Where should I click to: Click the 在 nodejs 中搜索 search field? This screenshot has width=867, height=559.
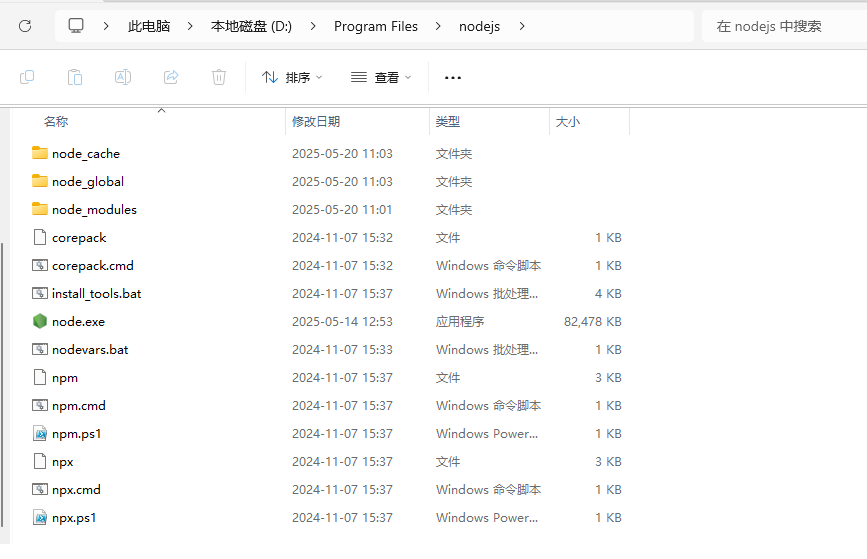[784, 26]
